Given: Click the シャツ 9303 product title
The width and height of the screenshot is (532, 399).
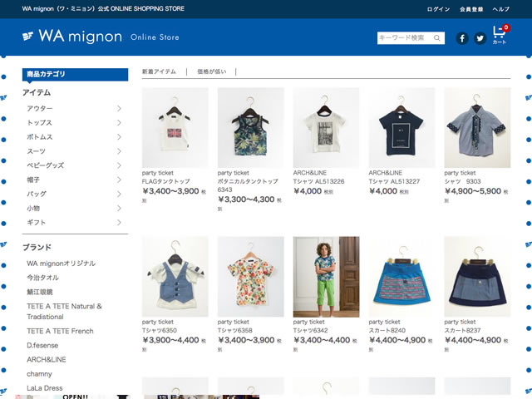Looking at the screenshot, I should (462, 181).
